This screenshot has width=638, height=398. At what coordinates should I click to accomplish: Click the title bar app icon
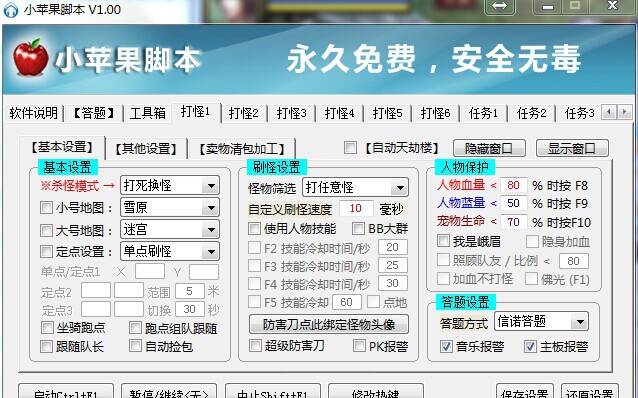[x=11, y=9]
